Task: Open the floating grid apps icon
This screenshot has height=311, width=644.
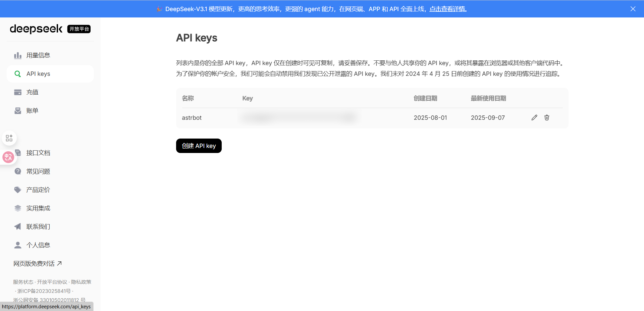Action: pyautogui.click(x=9, y=138)
